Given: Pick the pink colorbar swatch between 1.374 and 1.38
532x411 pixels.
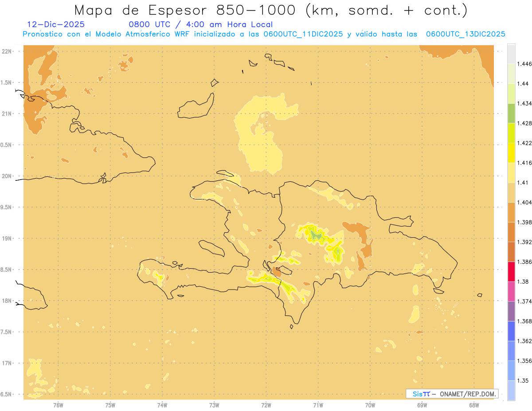Looking at the screenshot, I should (x=511, y=291).
